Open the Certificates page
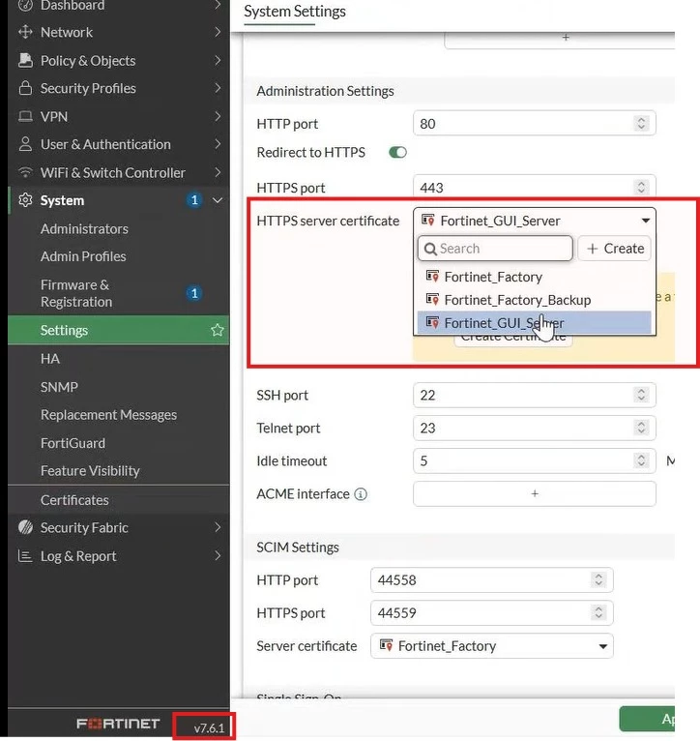 click(x=74, y=500)
